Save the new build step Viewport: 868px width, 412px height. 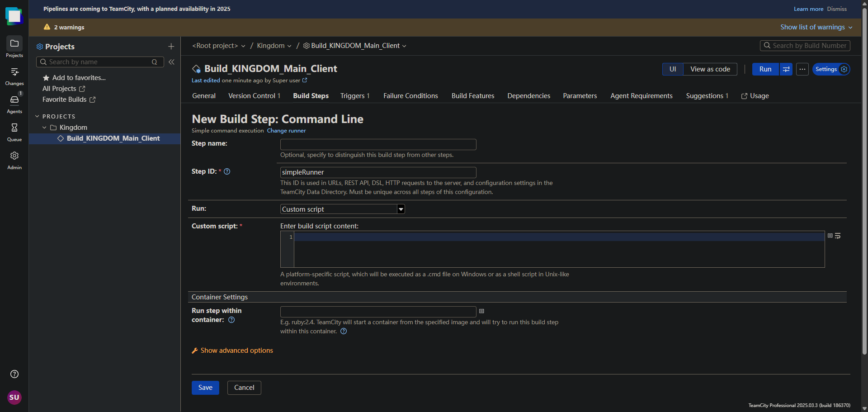[x=205, y=388]
